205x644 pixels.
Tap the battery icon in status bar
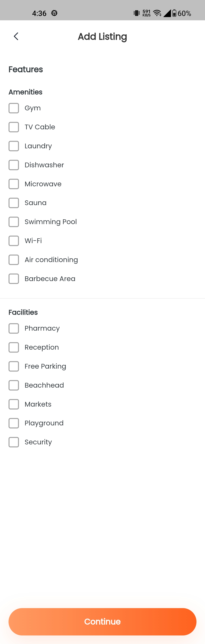tap(174, 13)
